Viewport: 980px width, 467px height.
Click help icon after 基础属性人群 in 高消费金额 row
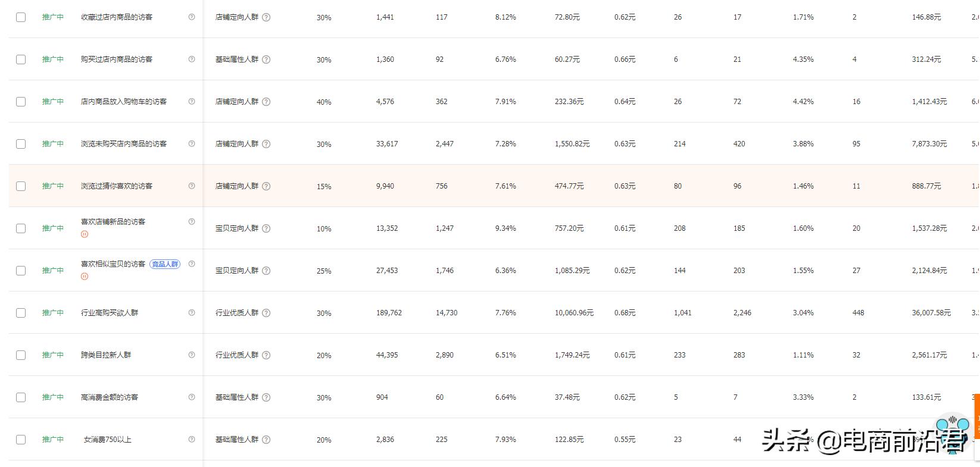coord(266,397)
